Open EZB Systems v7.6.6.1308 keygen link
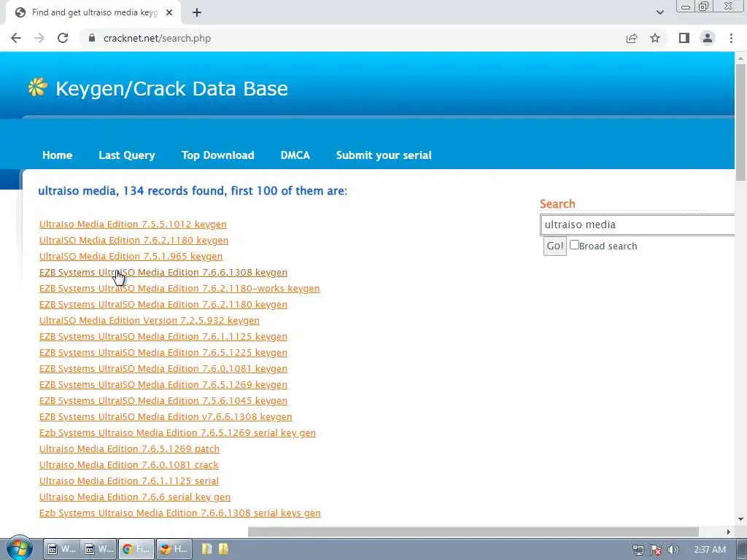Screen dimensions: 747x560 (166, 416)
